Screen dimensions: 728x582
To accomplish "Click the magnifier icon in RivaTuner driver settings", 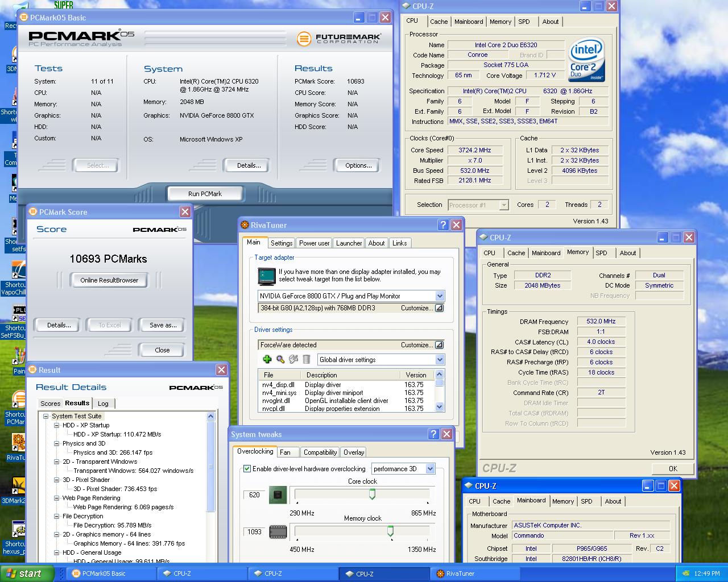I will [280, 359].
